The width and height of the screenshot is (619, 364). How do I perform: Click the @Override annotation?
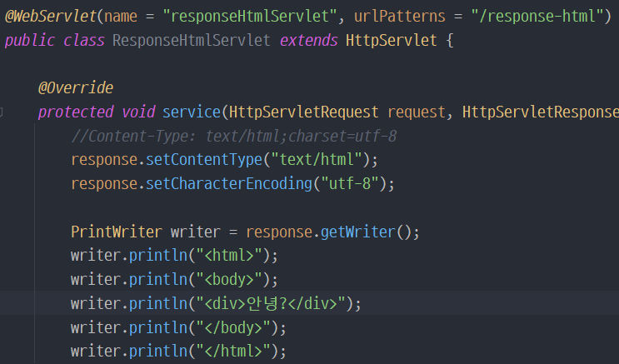(x=76, y=87)
